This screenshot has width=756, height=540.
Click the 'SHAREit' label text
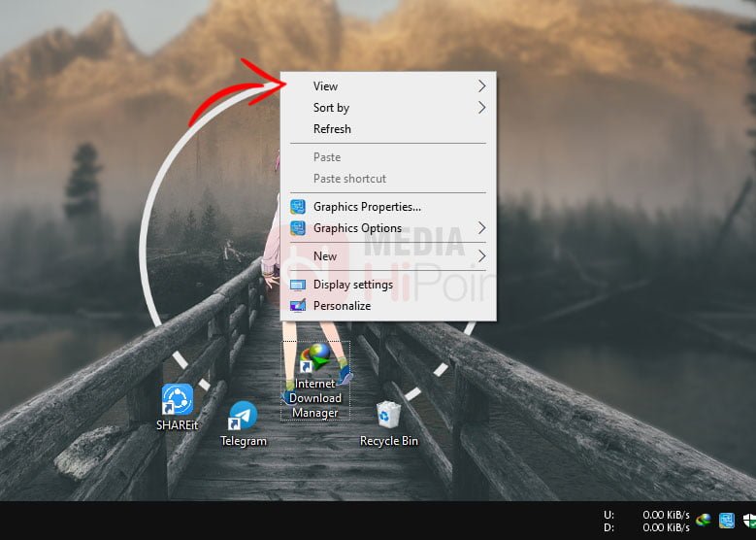coord(177,425)
